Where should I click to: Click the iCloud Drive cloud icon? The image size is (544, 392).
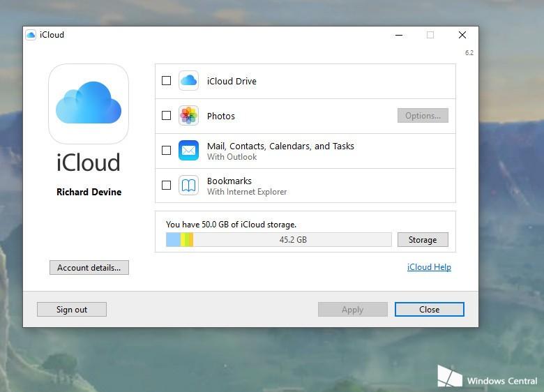click(x=189, y=80)
